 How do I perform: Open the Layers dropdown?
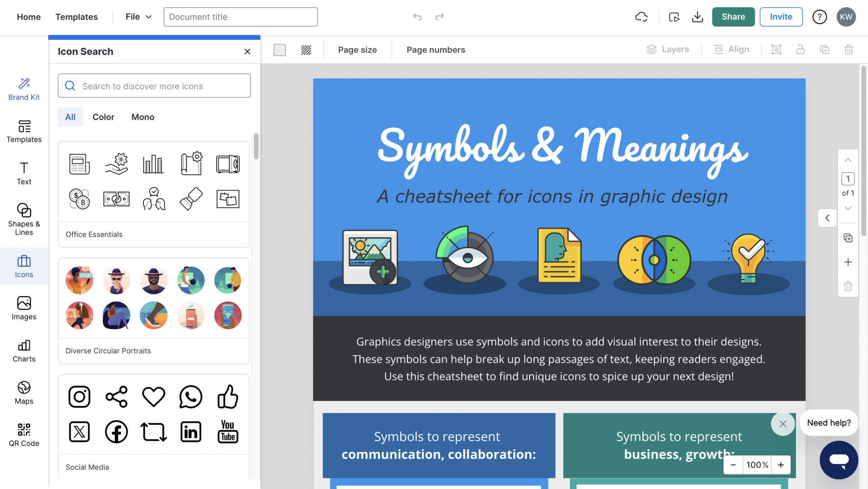(668, 50)
